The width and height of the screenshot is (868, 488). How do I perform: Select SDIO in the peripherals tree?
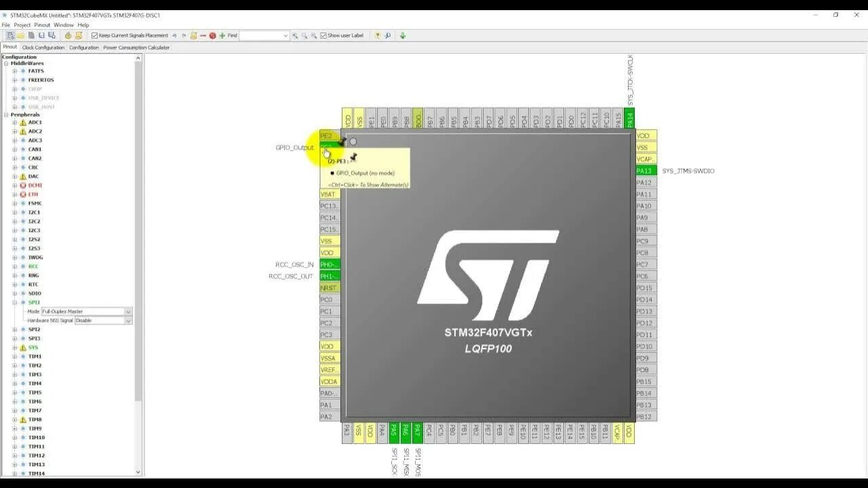tap(35, 293)
